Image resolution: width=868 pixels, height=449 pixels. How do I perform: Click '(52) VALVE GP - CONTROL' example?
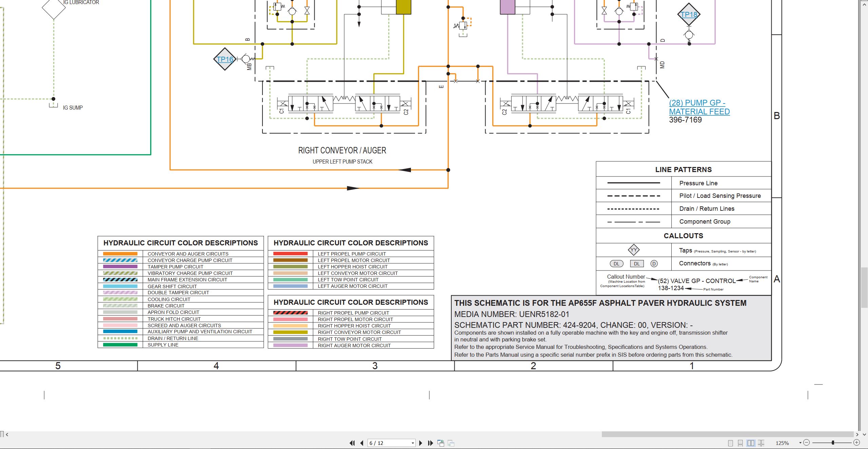[697, 281]
